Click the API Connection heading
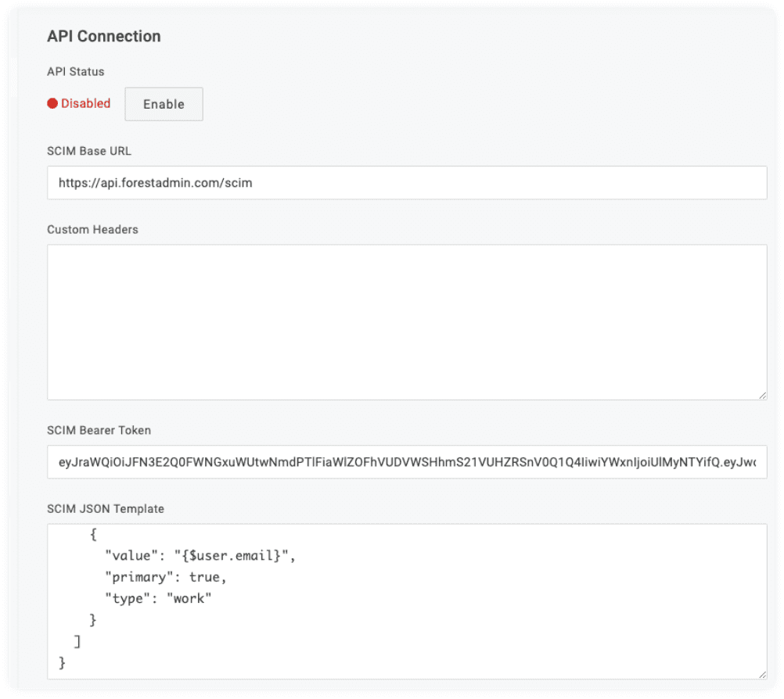Screen dimensions: 784x699 point(104,36)
